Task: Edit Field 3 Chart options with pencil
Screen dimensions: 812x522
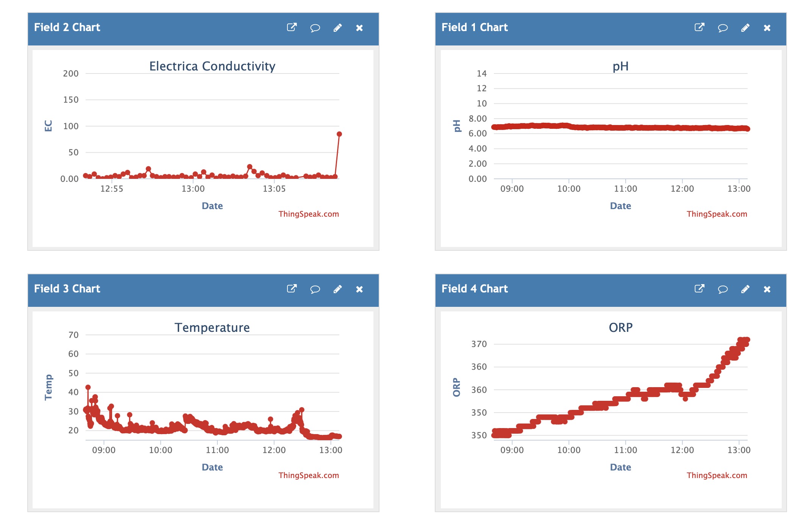Action: coord(337,289)
